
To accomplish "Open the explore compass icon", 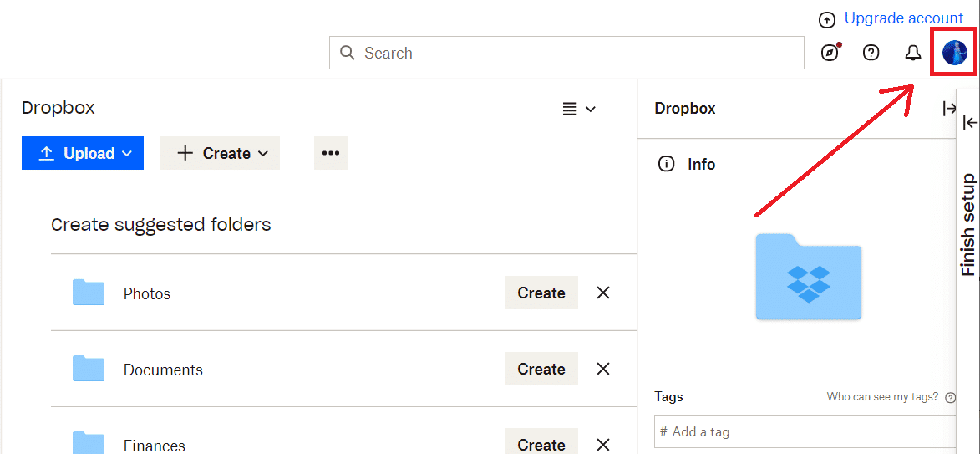I will click(x=830, y=54).
